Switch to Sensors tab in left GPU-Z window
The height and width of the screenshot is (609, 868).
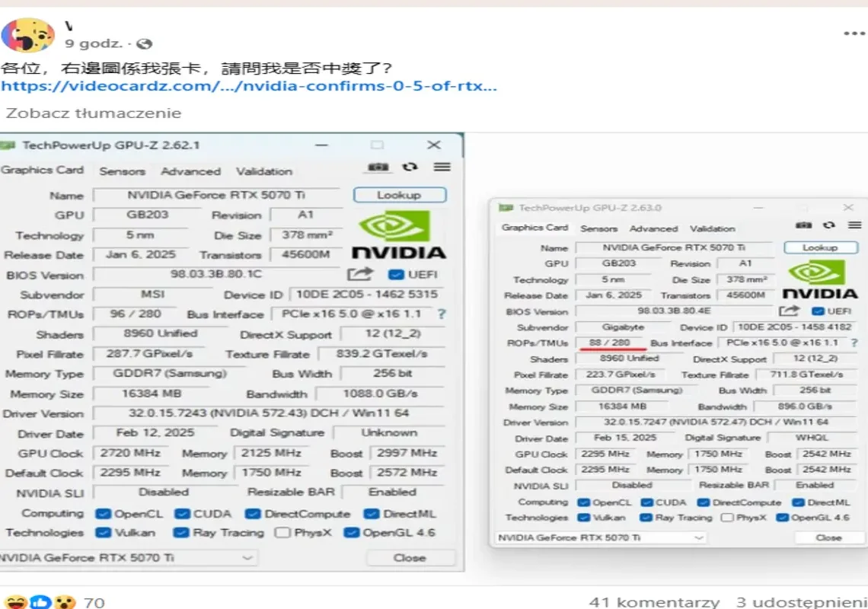(123, 171)
